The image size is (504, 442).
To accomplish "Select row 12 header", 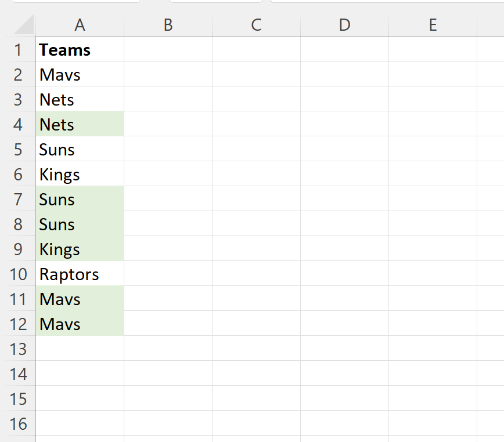I will (x=17, y=323).
